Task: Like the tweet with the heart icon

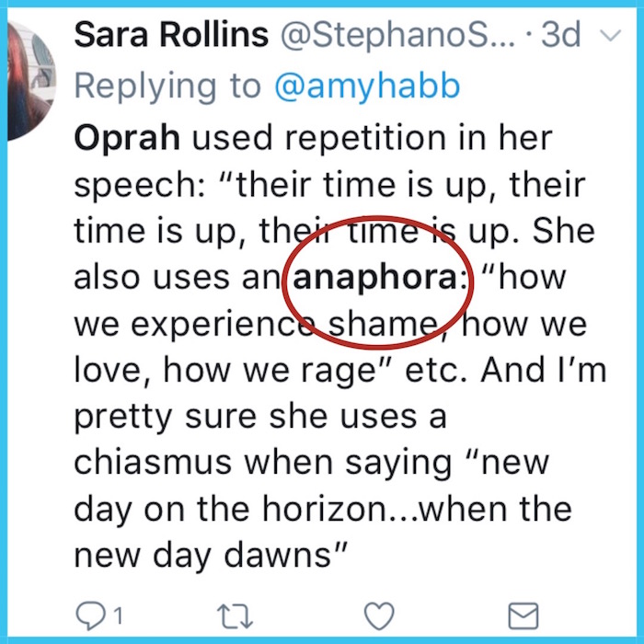Action: pyautogui.click(x=379, y=615)
